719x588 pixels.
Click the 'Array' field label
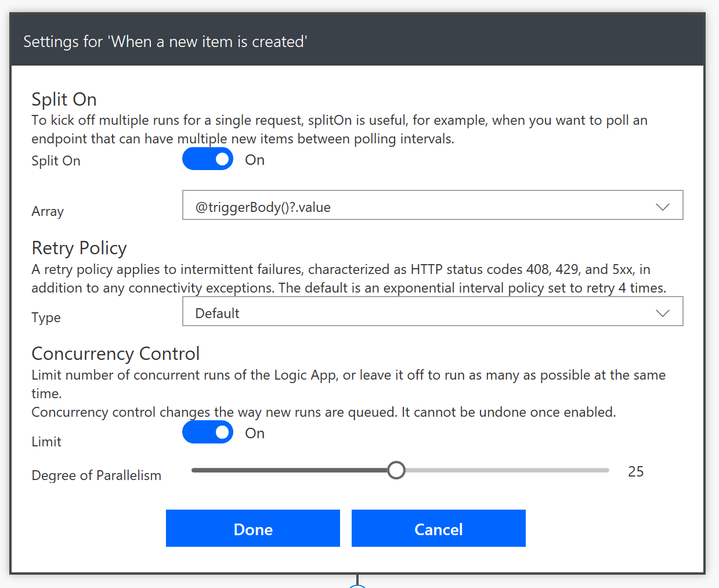(x=48, y=211)
